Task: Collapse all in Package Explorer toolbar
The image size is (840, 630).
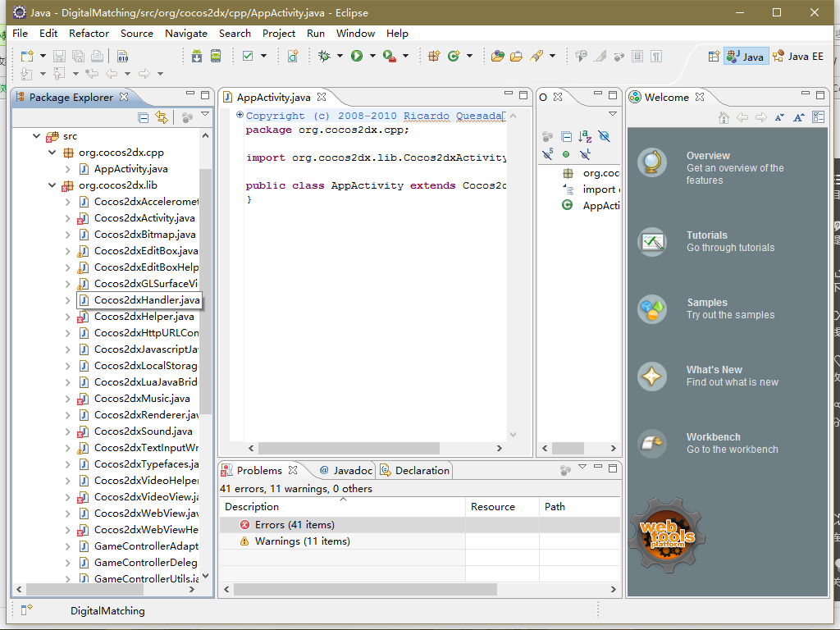Action: (144, 117)
